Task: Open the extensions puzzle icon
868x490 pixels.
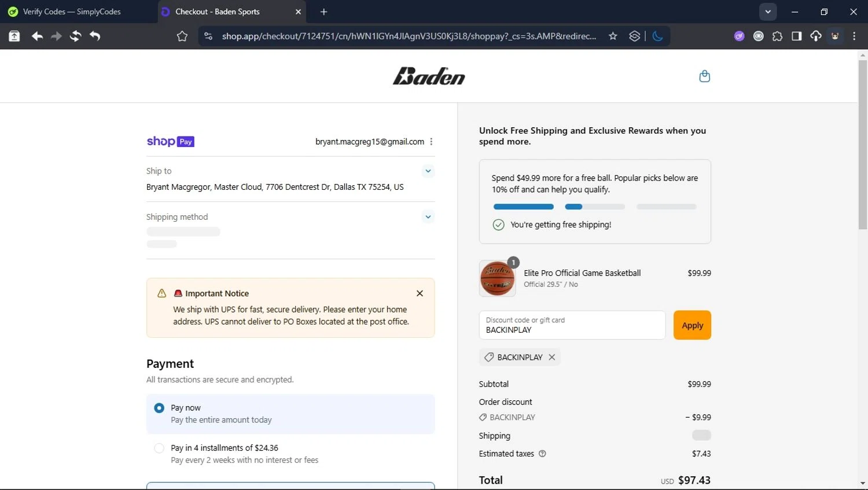Action: click(777, 36)
